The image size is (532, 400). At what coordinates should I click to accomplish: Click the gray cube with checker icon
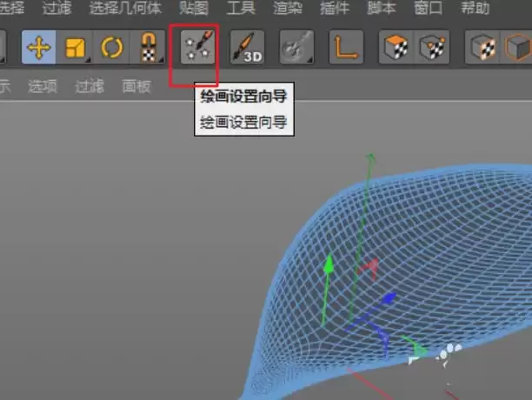click(x=431, y=48)
